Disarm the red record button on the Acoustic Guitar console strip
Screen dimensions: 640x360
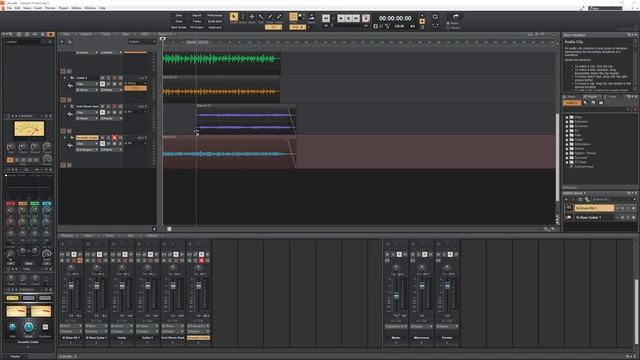(201, 260)
